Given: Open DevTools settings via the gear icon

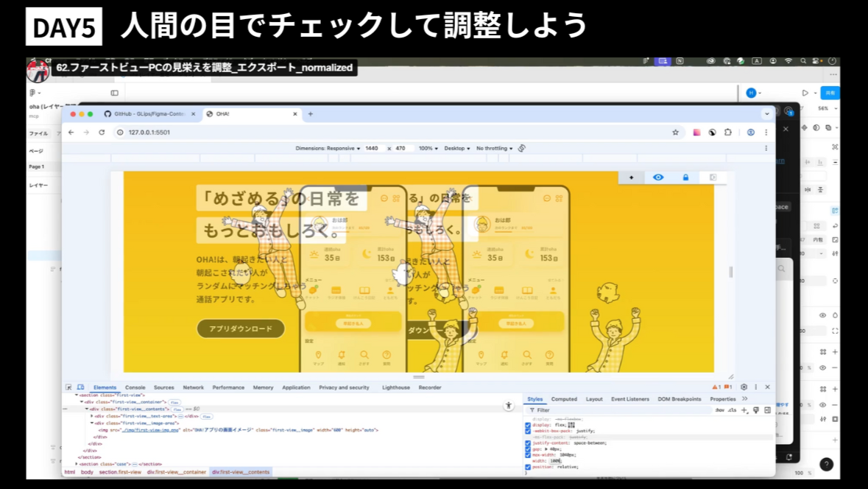Looking at the screenshot, I should pos(744,387).
